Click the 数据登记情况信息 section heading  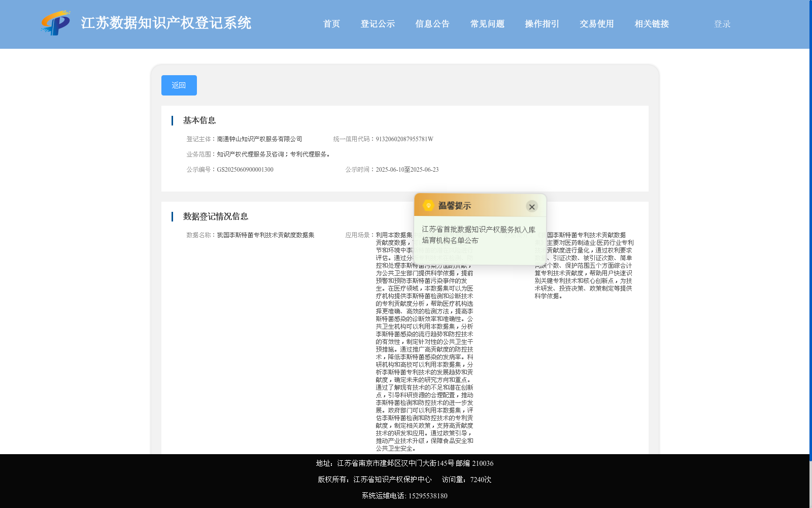click(x=216, y=216)
